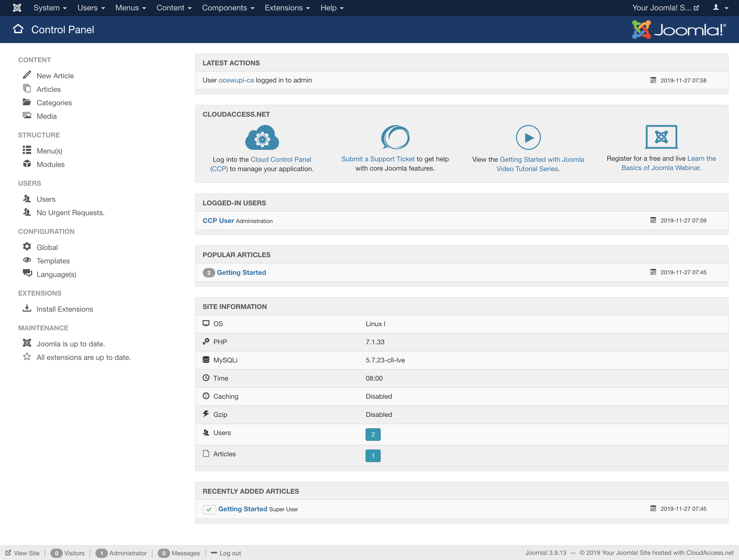Click the hits badge 2 beside Getting Started
739x560 pixels.
[x=209, y=273]
